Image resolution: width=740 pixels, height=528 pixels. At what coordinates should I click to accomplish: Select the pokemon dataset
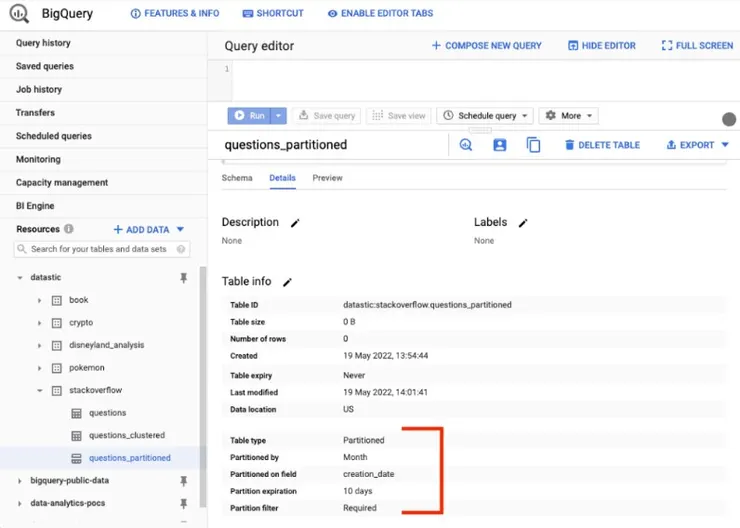[86, 368]
